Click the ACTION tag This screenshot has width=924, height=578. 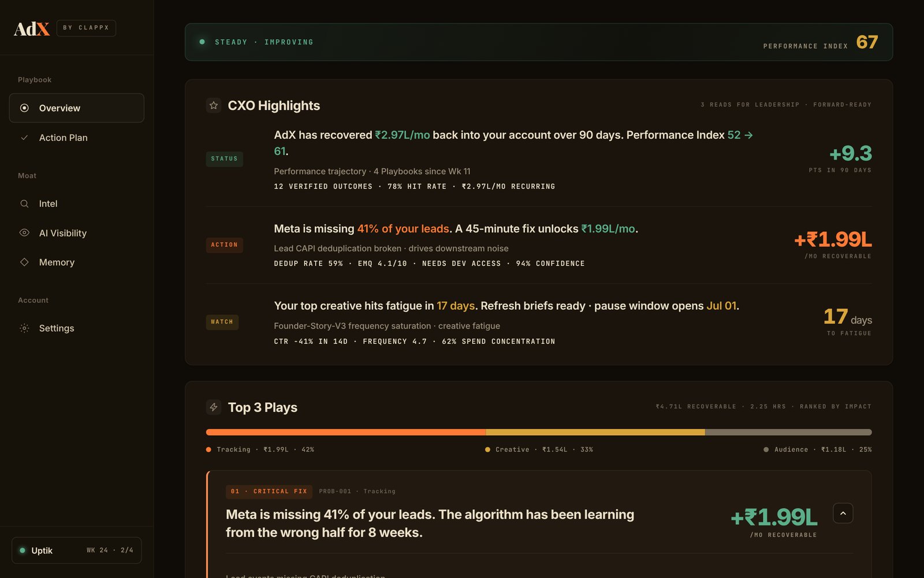[x=225, y=245]
